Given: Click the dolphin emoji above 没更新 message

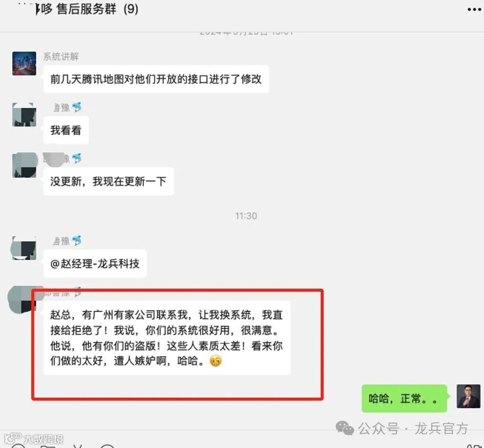Looking at the screenshot, I should click(x=77, y=158).
